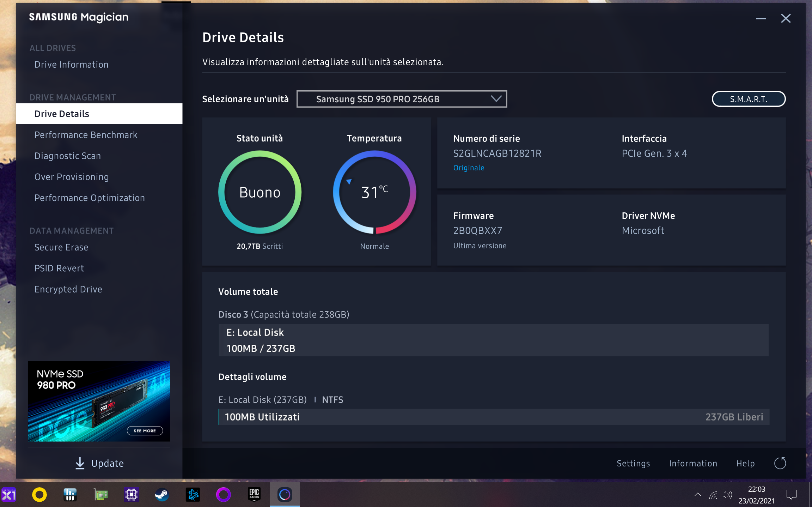Open the volume speaker tray icon

(727, 495)
